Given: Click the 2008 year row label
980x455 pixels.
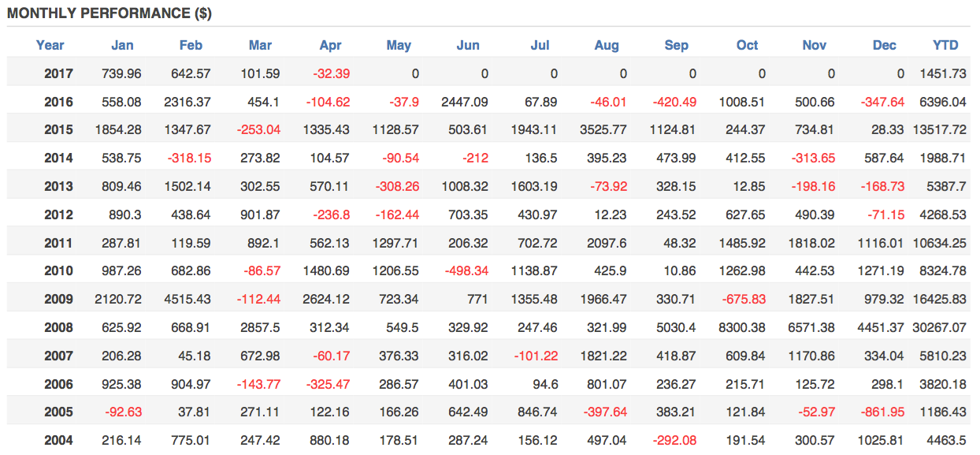Looking at the screenshot, I should tap(59, 327).
